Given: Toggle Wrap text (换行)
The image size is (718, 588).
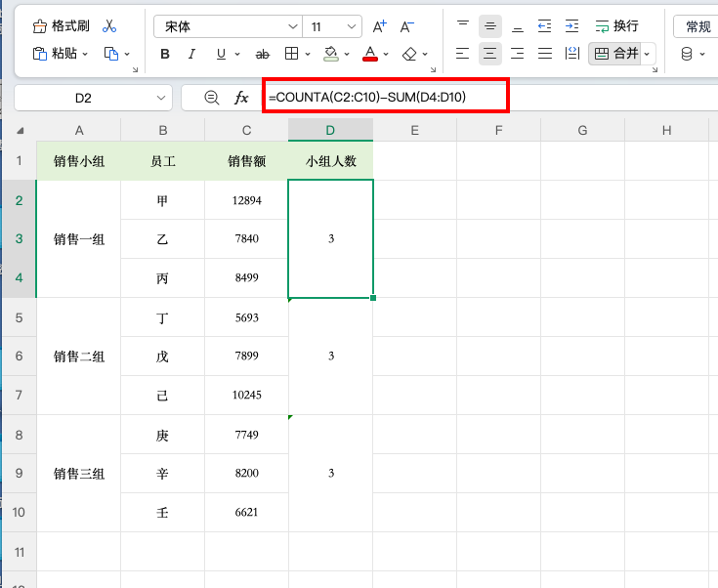Looking at the screenshot, I should [x=616, y=26].
